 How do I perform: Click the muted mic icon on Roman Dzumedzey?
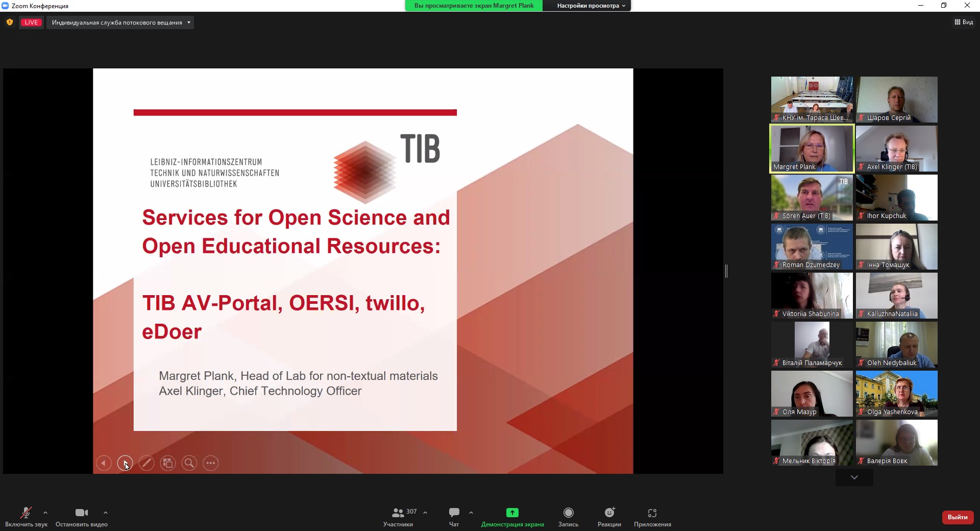[x=776, y=265]
